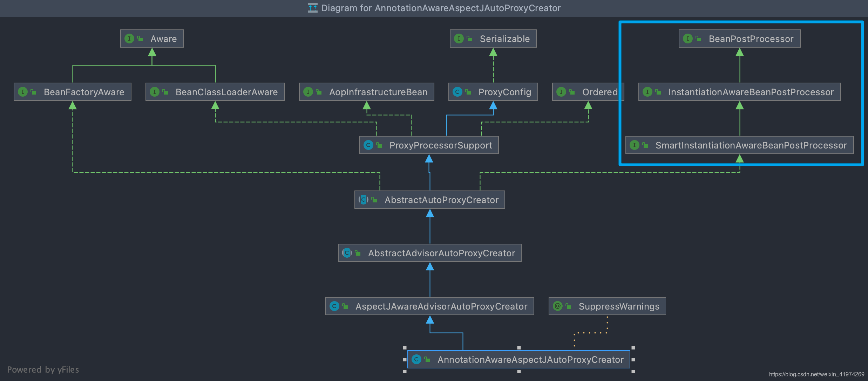Viewport: 868px width, 381px height.
Task: Select the ProxyProcessorSupport class node
Action: 440,145
